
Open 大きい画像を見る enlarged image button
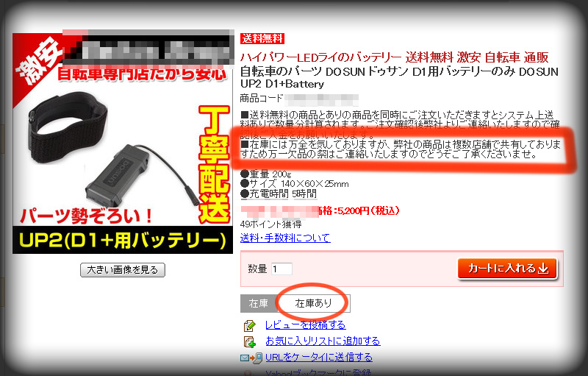coord(123,270)
